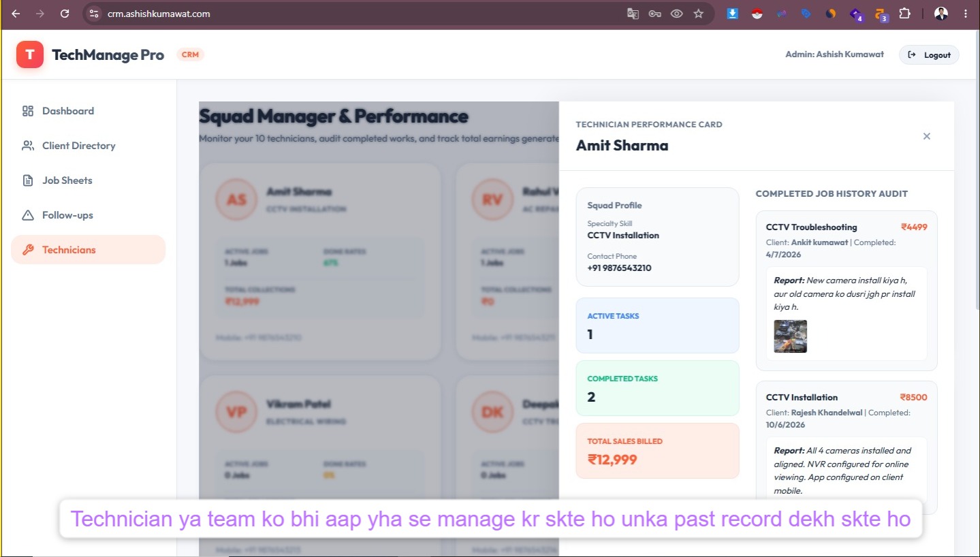Screen dimensions: 980x557
Task: Click the Job Sheets document icon
Action: coord(28,180)
